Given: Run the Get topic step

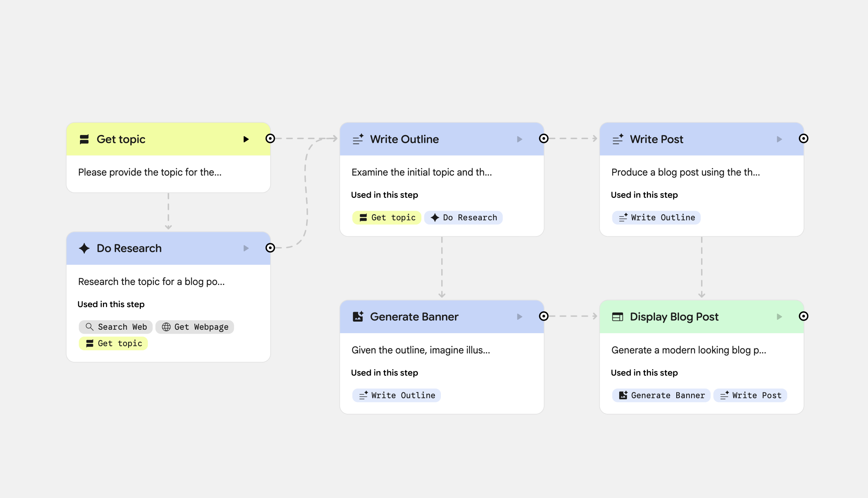Looking at the screenshot, I should [x=246, y=139].
